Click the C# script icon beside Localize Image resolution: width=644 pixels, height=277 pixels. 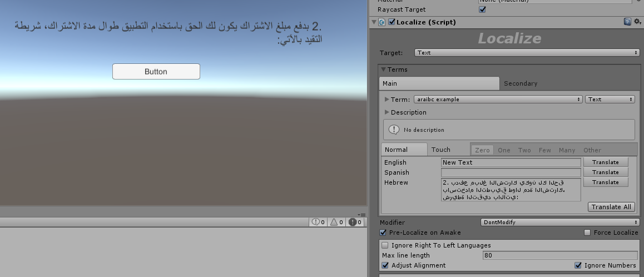(x=382, y=22)
